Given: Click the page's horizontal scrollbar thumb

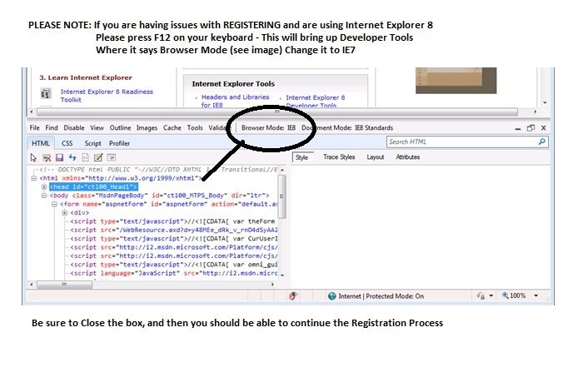Looking at the screenshot, I should pyautogui.click(x=277, y=112).
